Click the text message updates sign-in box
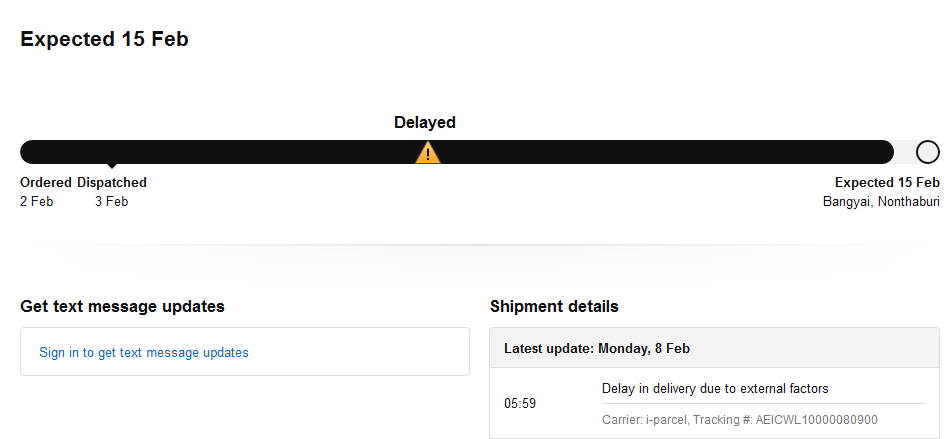The width and height of the screenshot is (952, 439). 245,352
